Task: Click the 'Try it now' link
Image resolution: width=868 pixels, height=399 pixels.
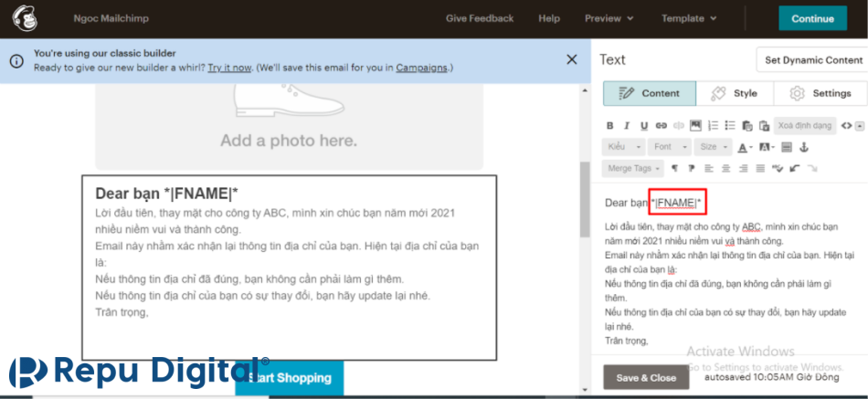Action: (229, 68)
